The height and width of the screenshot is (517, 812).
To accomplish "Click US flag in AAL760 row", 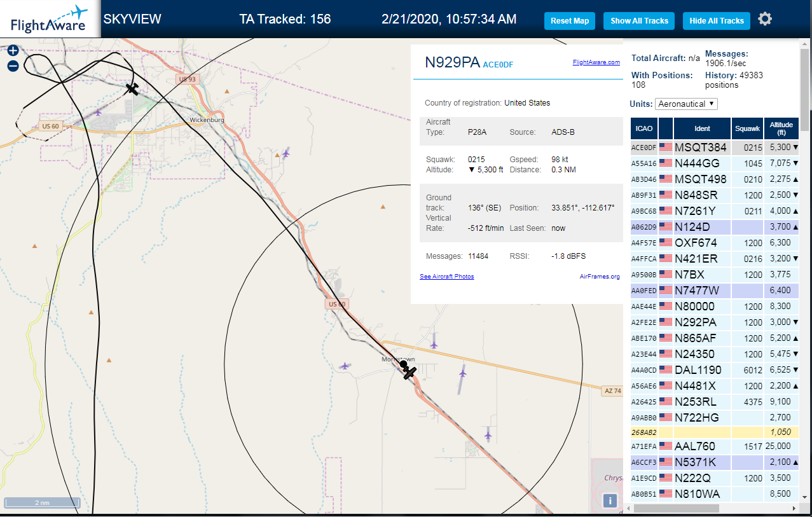I will (666, 446).
